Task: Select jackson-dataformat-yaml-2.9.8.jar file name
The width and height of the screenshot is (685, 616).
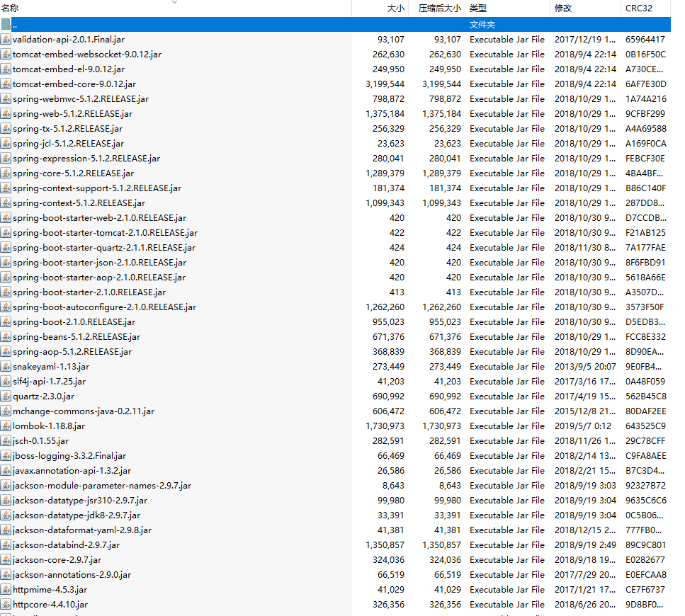Action: point(82,530)
